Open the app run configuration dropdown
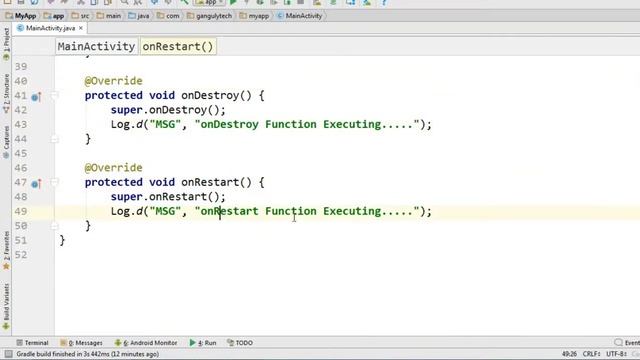Image resolution: width=640 pixels, height=360 pixels. (209, 2)
